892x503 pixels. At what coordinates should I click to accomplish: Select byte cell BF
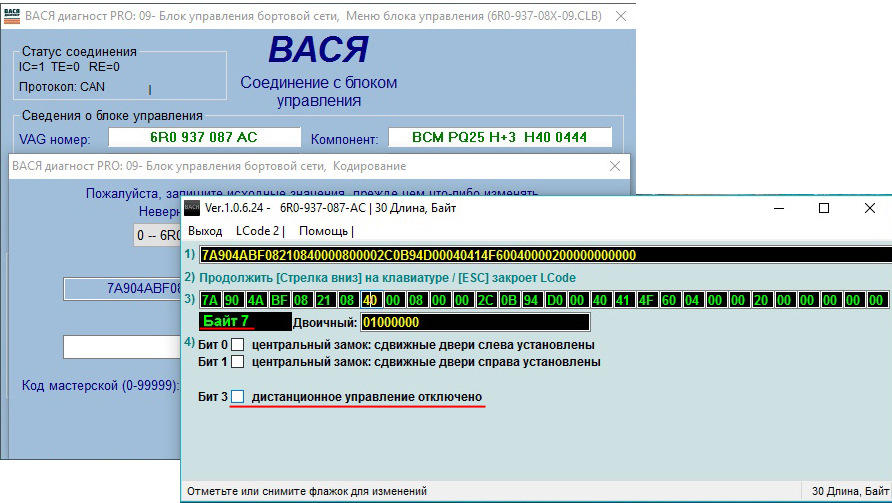pos(279,300)
